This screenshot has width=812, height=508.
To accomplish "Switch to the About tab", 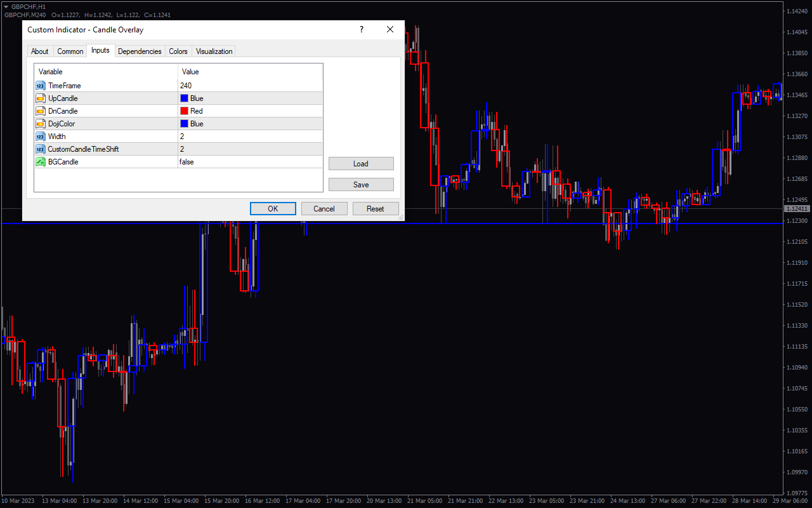I will (40, 51).
